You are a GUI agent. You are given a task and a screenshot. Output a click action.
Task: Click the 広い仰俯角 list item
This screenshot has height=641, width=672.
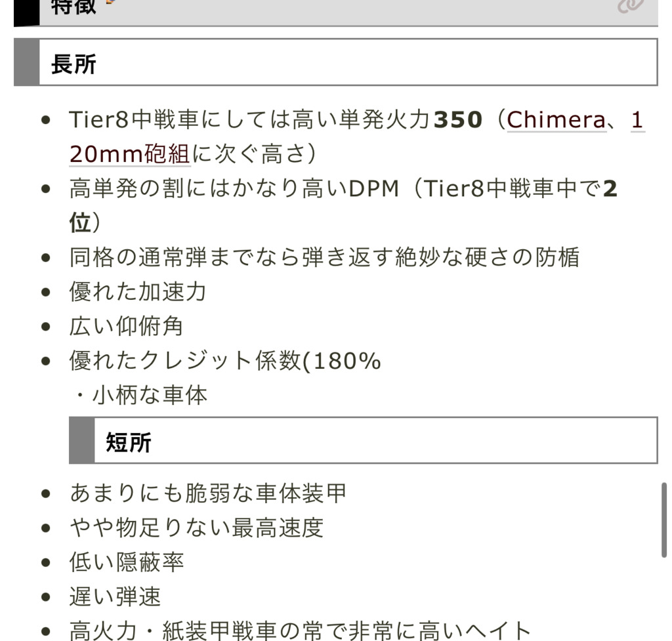[x=126, y=326]
